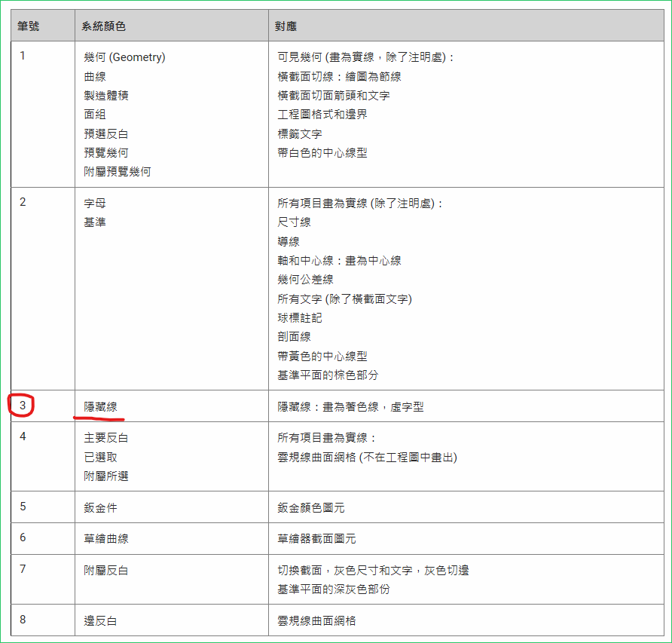
Task: Click the 已選取 entry in row 4
Action: [100, 457]
